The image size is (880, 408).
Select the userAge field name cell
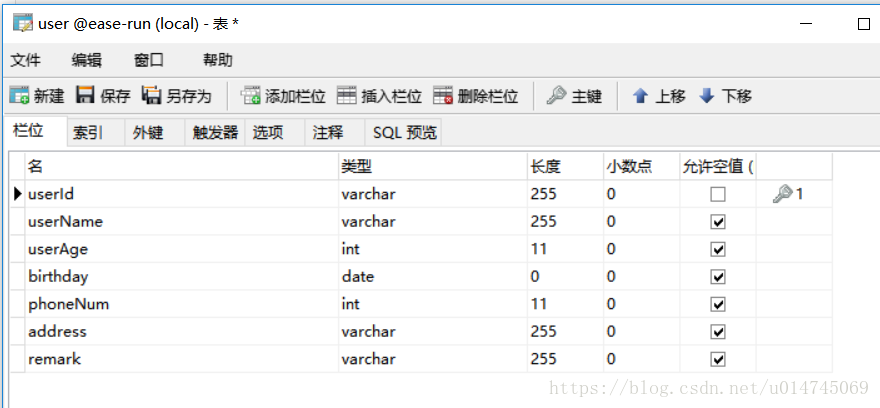click(x=182, y=249)
